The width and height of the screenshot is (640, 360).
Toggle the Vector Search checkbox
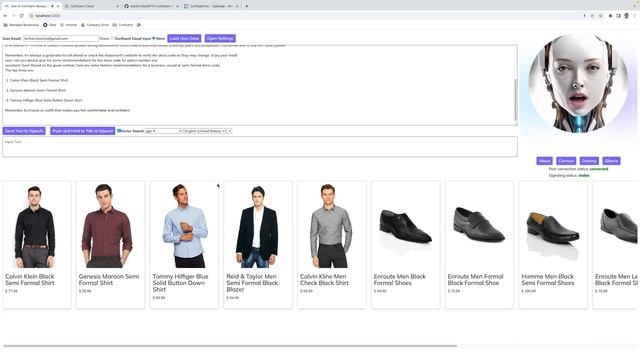pos(119,131)
